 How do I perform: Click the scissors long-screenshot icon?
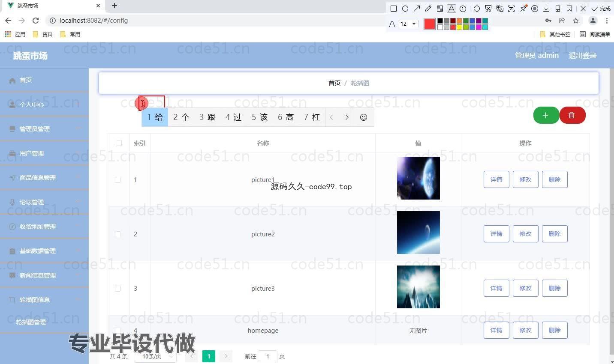click(x=488, y=9)
